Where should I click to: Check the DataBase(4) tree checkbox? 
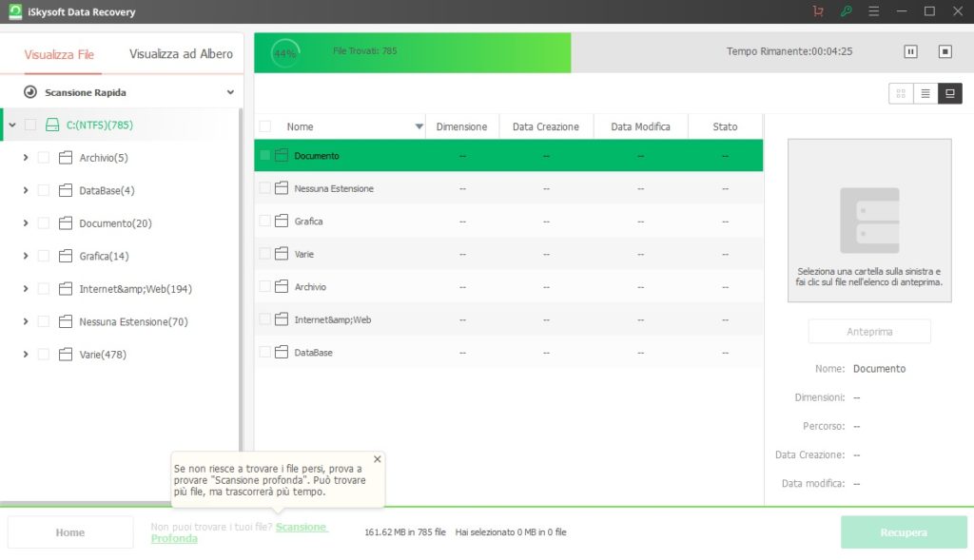(44, 190)
